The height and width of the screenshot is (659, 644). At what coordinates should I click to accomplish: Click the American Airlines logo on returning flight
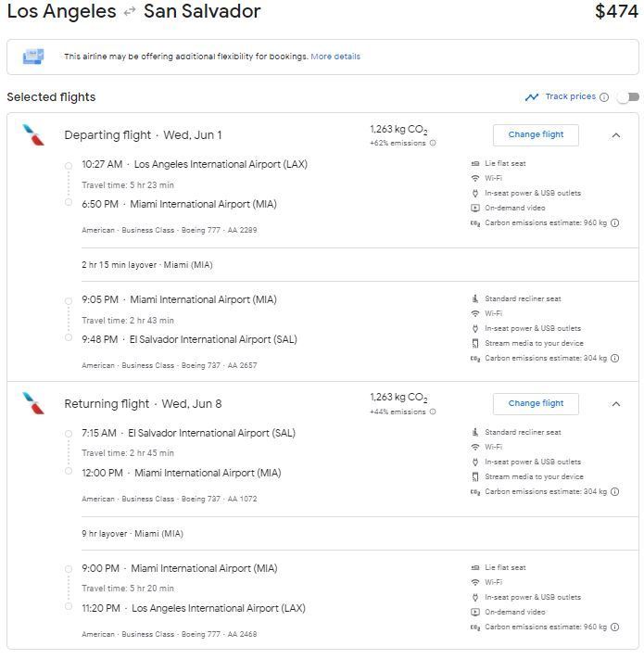tap(33, 404)
